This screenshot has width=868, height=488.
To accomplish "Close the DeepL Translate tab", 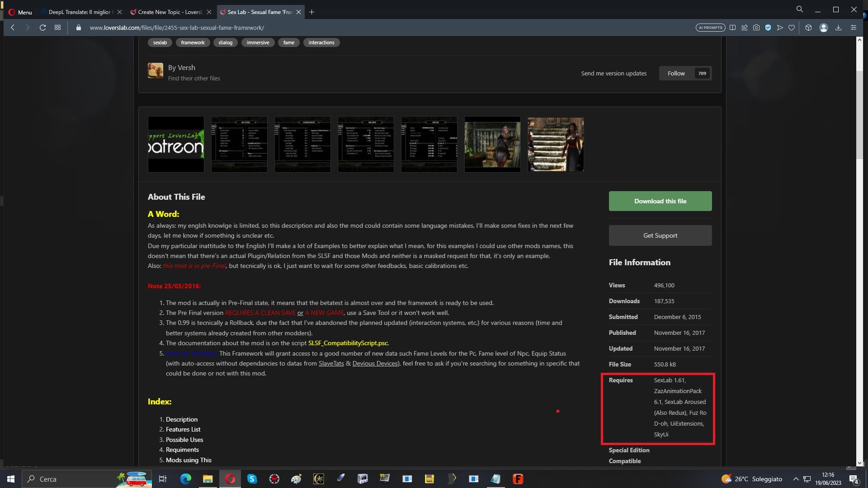I will 119,12.
